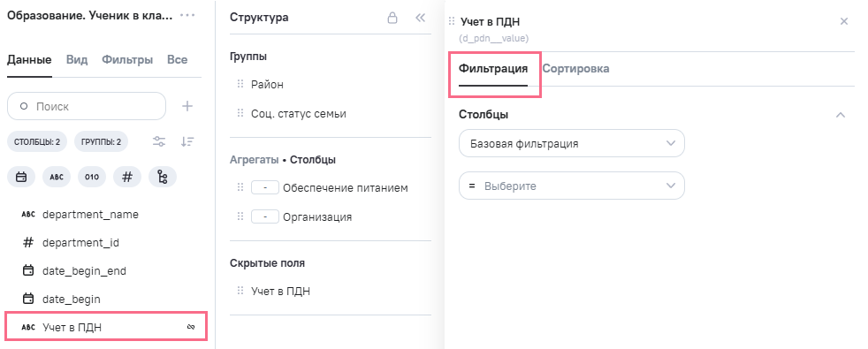Click unlink icon on Учет в ПДН row

191,328
